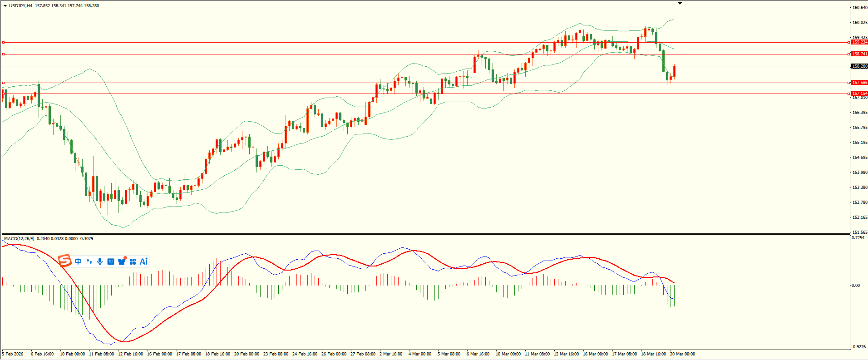The width and height of the screenshot is (868, 360).
Task: Open the Sogou toolbox grid icon
Action: click(x=133, y=261)
